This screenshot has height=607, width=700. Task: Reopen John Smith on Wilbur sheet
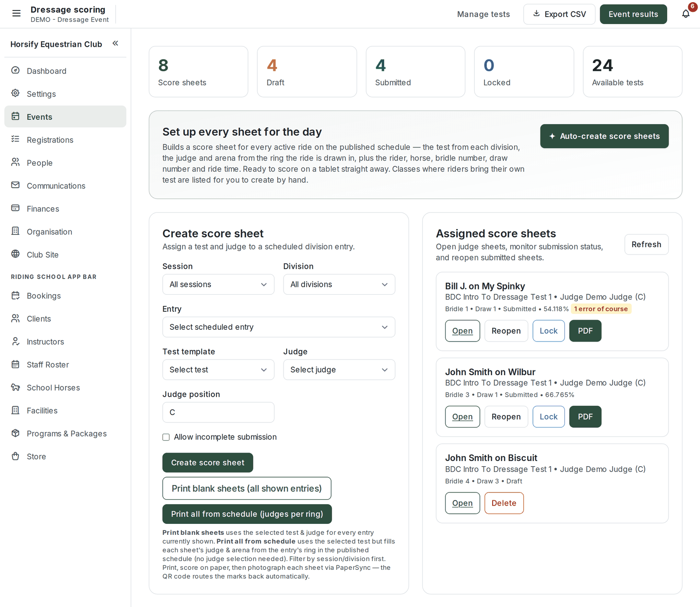pyautogui.click(x=506, y=417)
